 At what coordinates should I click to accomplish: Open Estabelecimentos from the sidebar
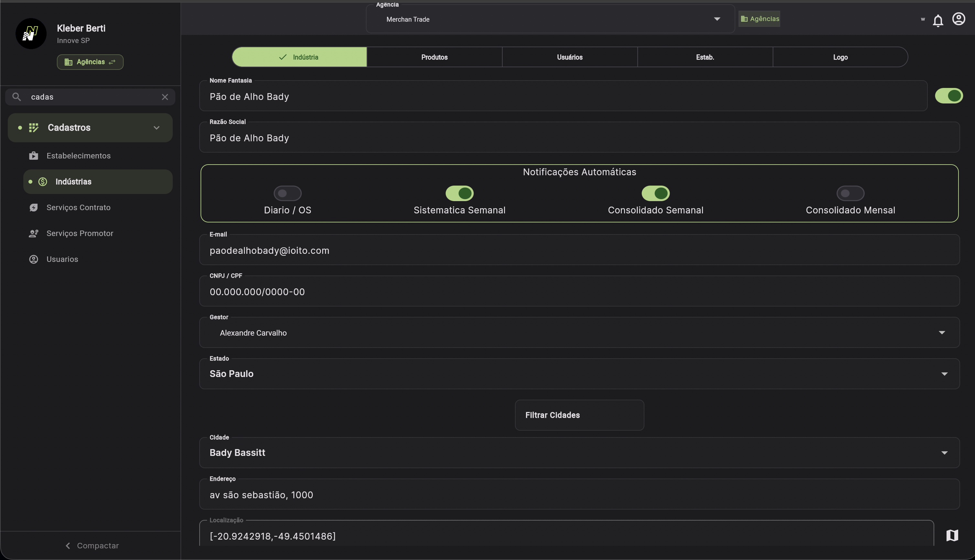(x=79, y=156)
